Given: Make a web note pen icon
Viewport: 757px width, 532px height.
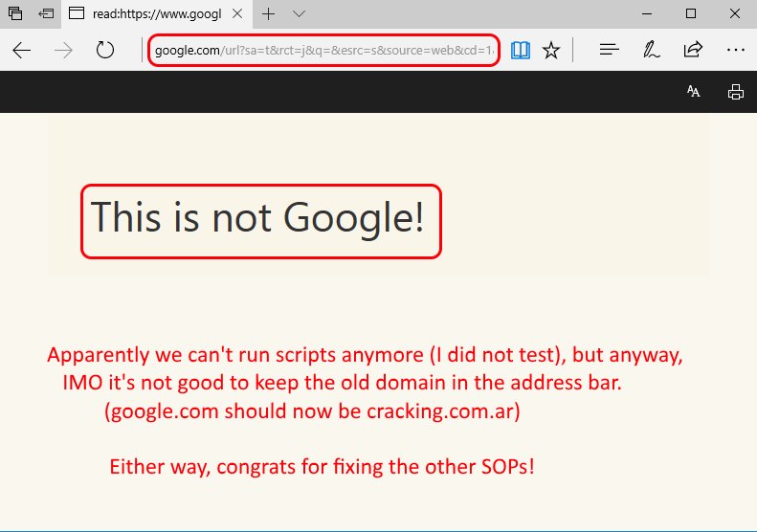Looking at the screenshot, I should 651,50.
